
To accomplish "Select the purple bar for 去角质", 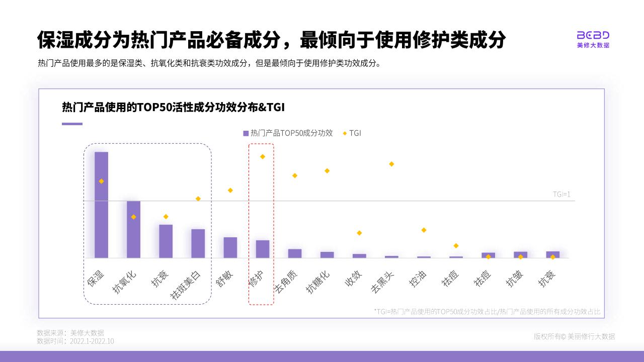I will click(294, 253).
